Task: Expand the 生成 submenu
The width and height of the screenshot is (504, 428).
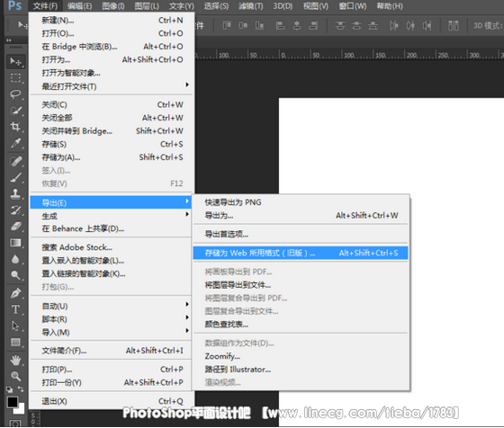Action: click(112, 216)
